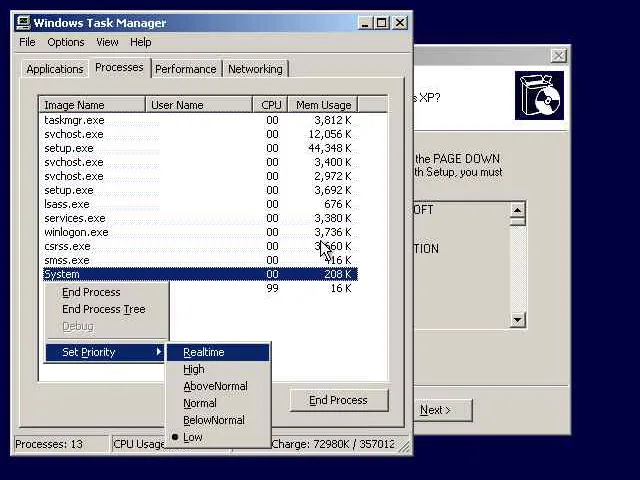Screen dimensions: 640x480
Task: Sort by CPU column header
Action: [271, 105]
